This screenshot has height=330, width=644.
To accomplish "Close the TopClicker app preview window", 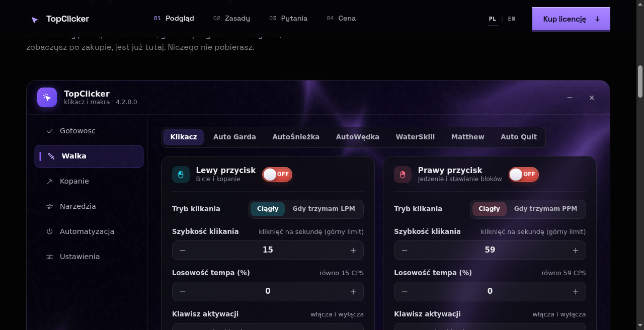I will (x=592, y=98).
